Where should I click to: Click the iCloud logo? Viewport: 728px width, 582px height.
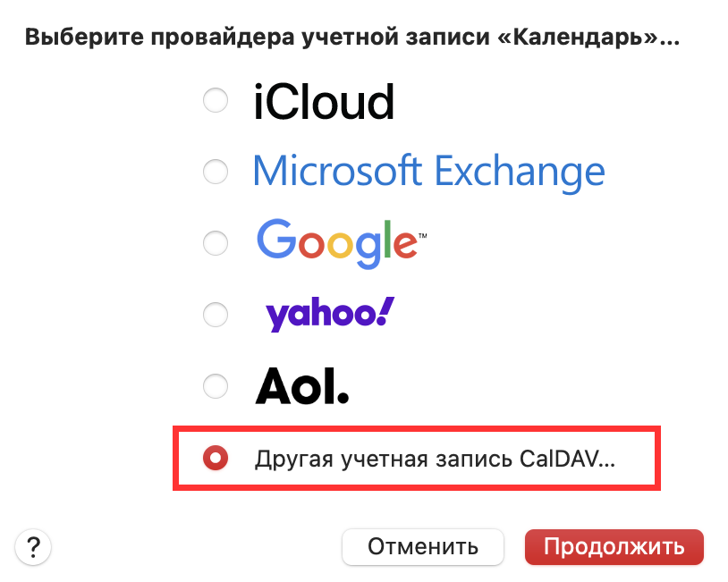pos(324,102)
